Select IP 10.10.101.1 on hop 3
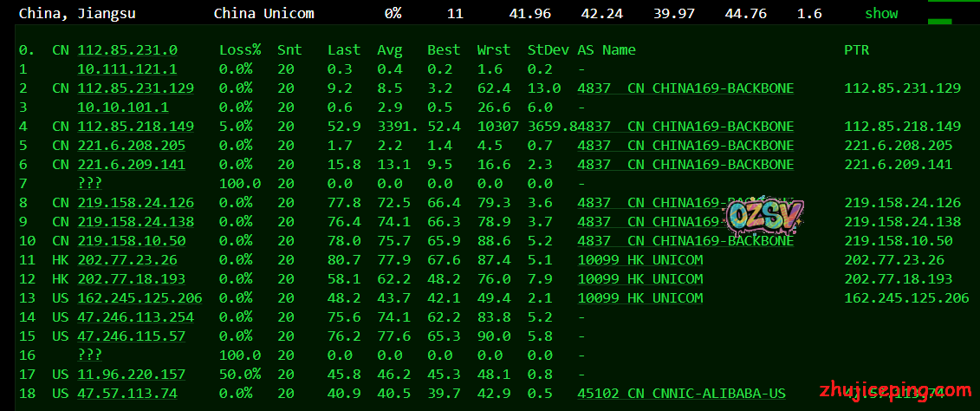The image size is (980, 411). pyautogui.click(x=123, y=108)
